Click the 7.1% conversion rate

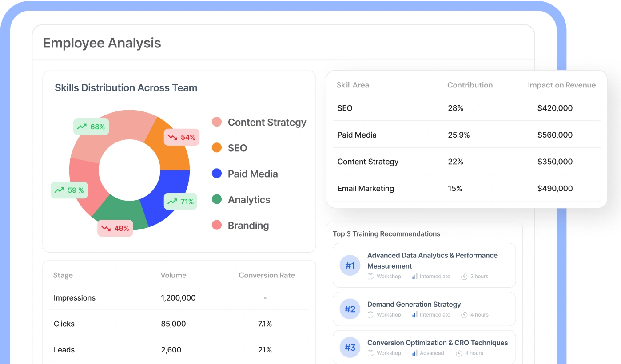tap(265, 324)
